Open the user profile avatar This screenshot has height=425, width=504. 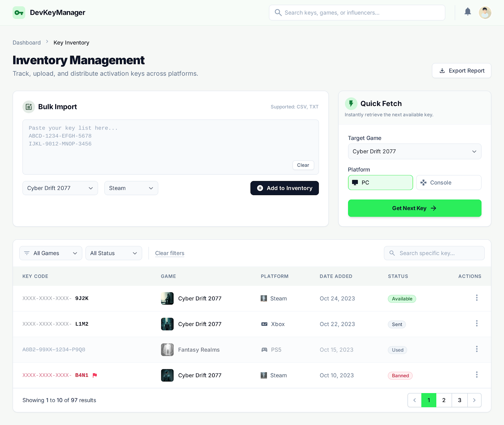pos(485,13)
